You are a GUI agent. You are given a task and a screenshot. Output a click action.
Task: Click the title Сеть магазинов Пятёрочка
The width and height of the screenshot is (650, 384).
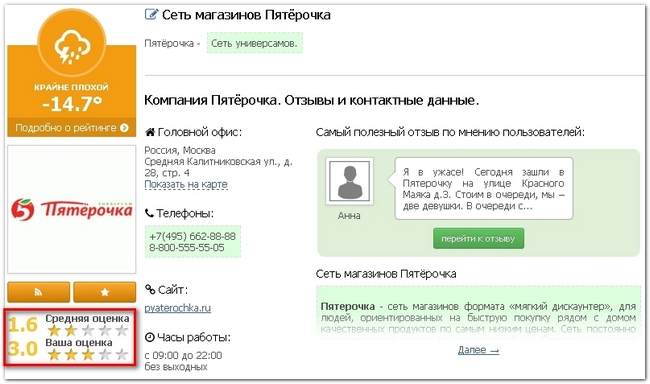pyautogui.click(x=246, y=15)
